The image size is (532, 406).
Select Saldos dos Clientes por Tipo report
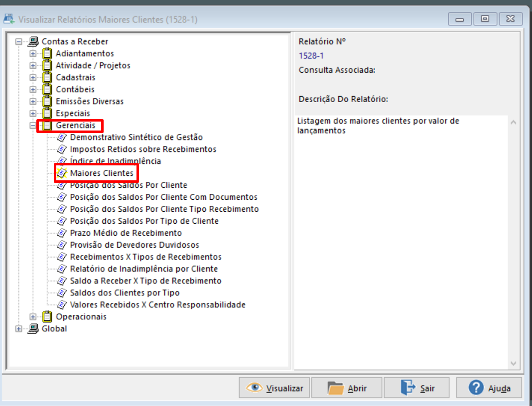[125, 293]
